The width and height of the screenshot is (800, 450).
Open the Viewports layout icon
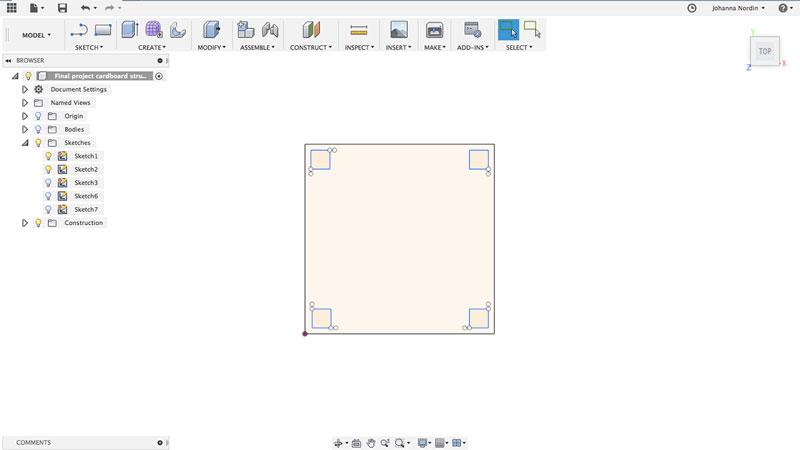pos(457,443)
